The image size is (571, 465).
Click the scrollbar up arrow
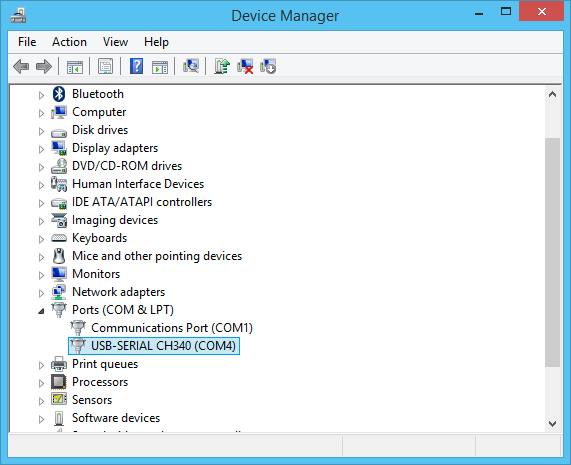point(552,95)
